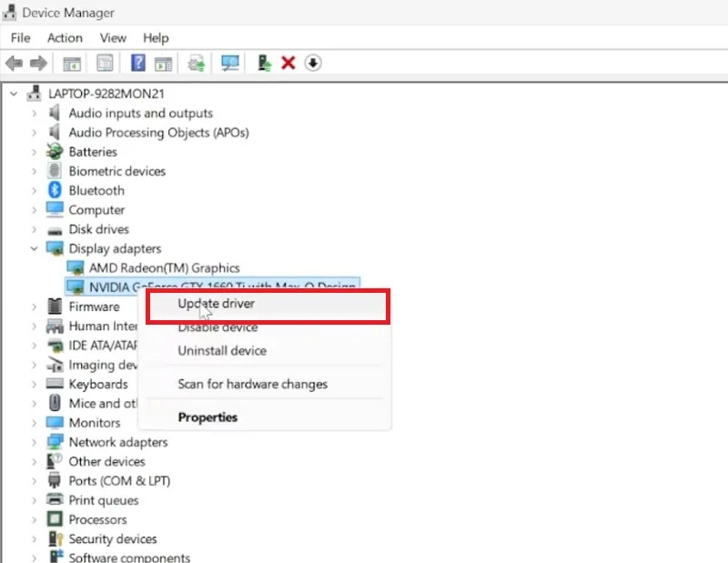
Task: Select the Network adapters label
Action: pyautogui.click(x=118, y=442)
